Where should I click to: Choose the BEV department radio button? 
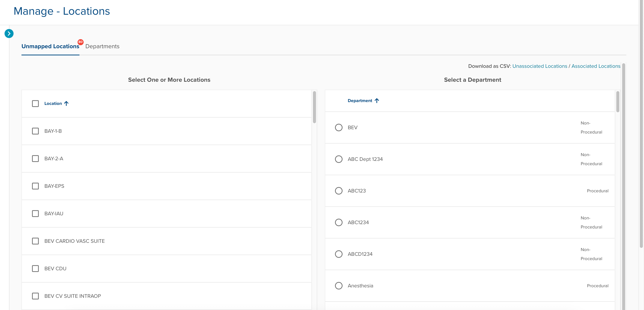pyautogui.click(x=339, y=128)
